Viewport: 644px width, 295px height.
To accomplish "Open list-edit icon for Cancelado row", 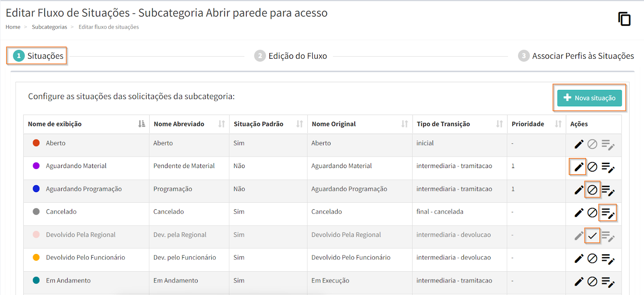I will point(607,213).
